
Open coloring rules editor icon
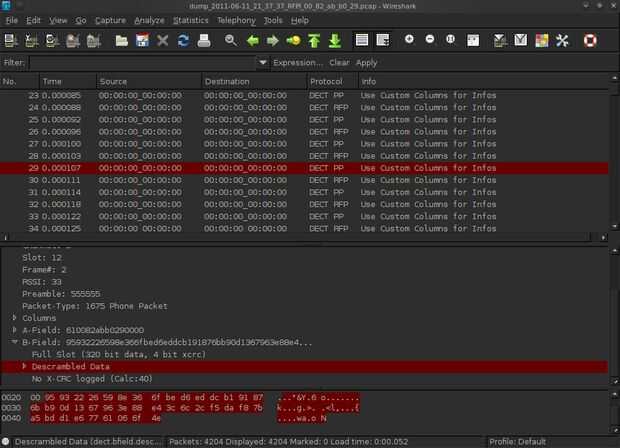[x=542, y=40]
